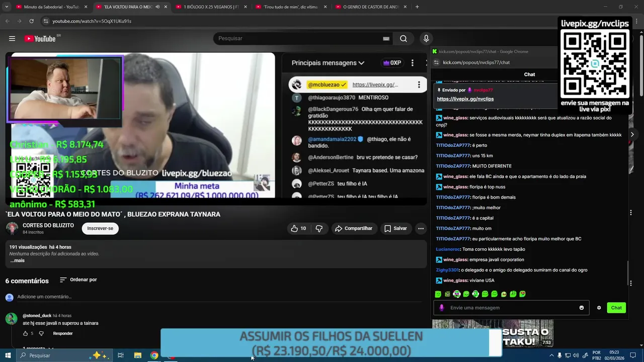Screen dimensions: 644x362
Task: Click the YouTube search magnifier button
Action: click(x=404, y=39)
